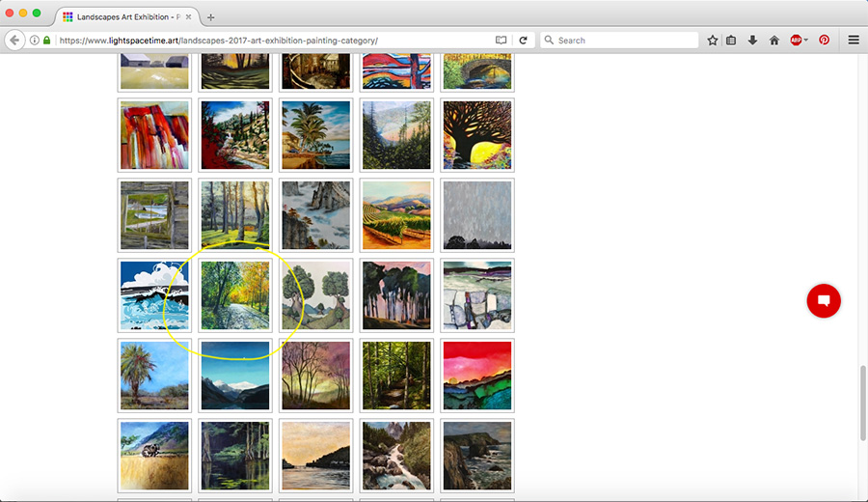Open the stone bridge painting in top row
Image resolution: width=868 pixels, height=502 pixels.
tap(477, 72)
